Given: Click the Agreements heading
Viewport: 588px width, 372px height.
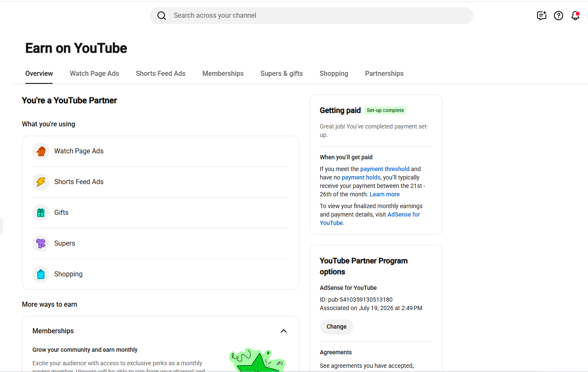Looking at the screenshot, I should coord(336,352).
